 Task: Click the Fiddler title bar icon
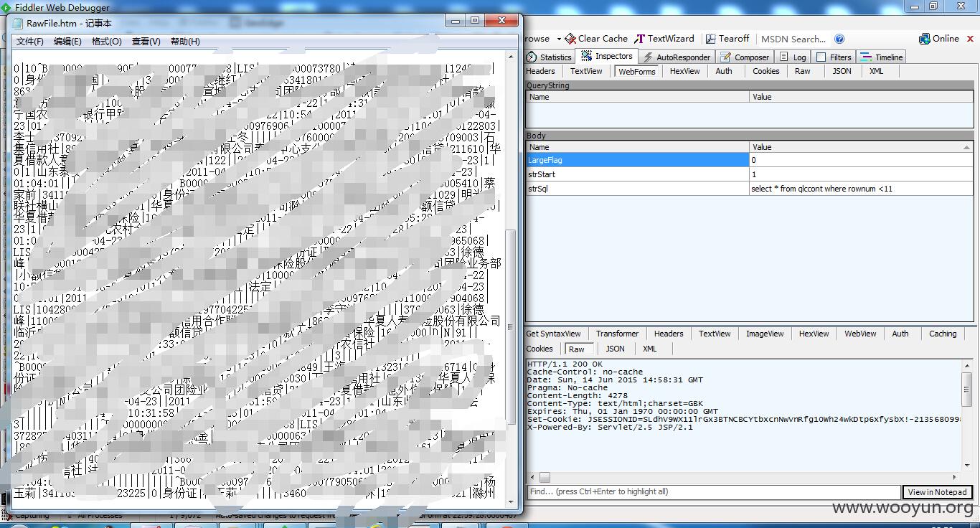click(x=6, y=7)
